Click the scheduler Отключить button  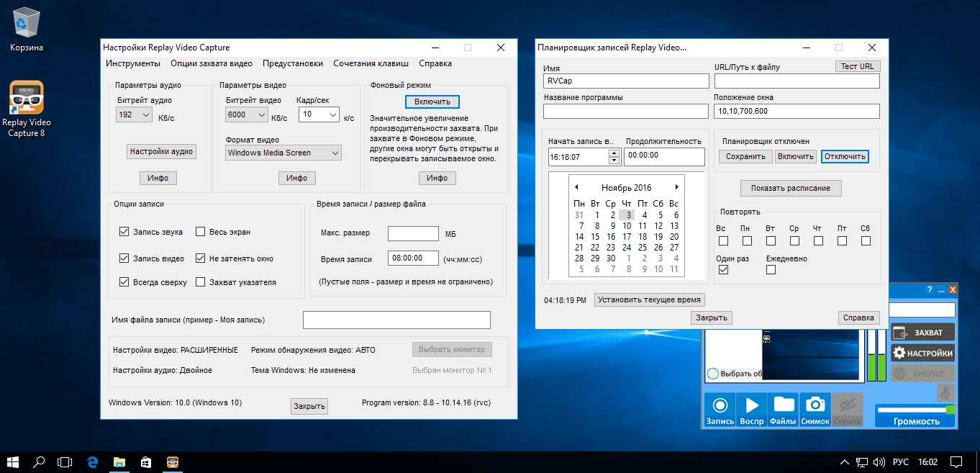pyautogui.click(x=845, y=156)
